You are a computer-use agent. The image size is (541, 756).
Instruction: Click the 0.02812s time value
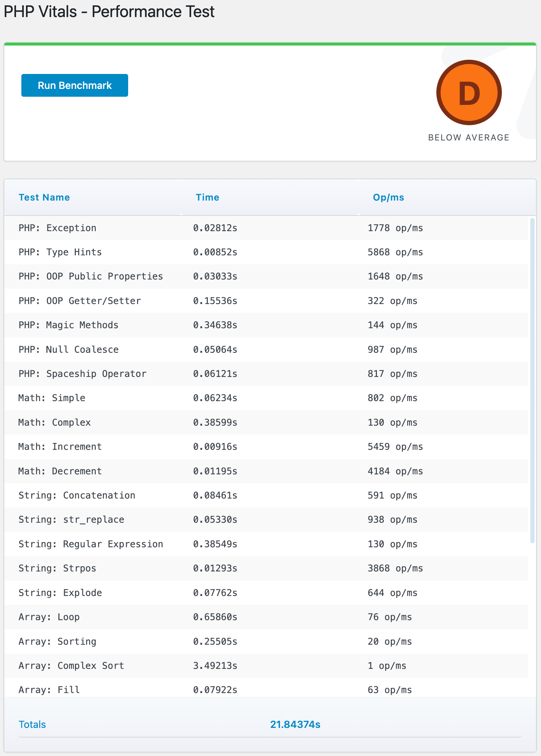[x=215, y=228]
